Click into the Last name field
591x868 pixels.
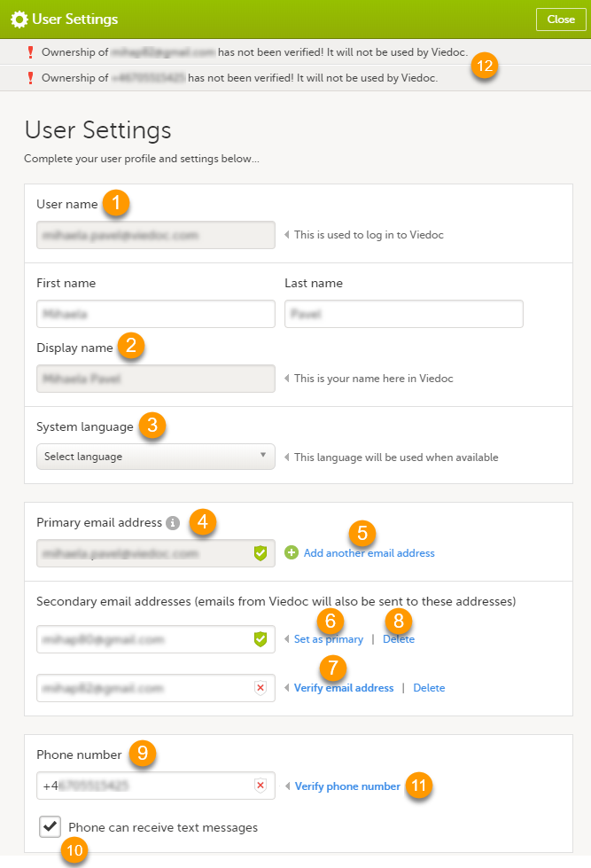pos(403,314)
